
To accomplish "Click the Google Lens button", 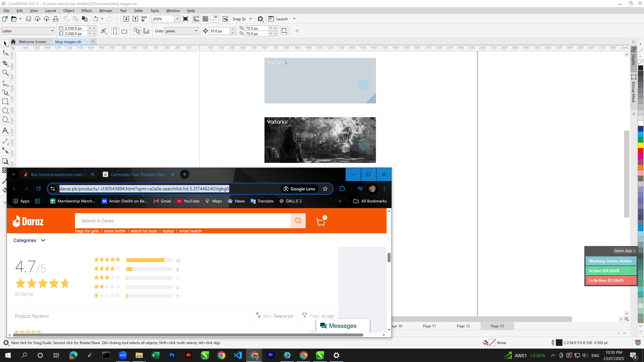I will (x=299, y=189).
